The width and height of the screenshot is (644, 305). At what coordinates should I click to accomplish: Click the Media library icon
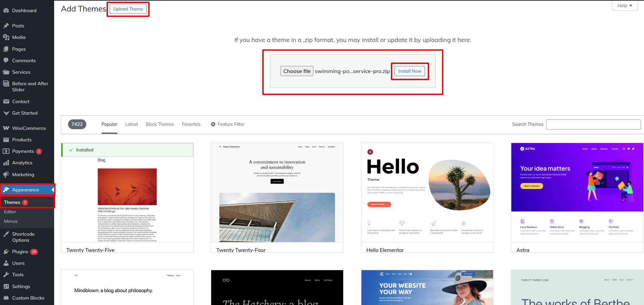pos(6,37)
